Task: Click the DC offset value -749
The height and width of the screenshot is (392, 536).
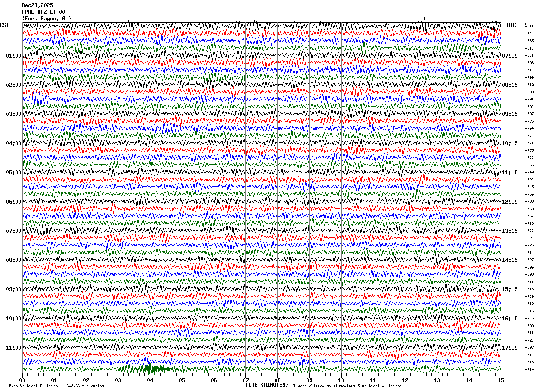Action: click(530, 172)
